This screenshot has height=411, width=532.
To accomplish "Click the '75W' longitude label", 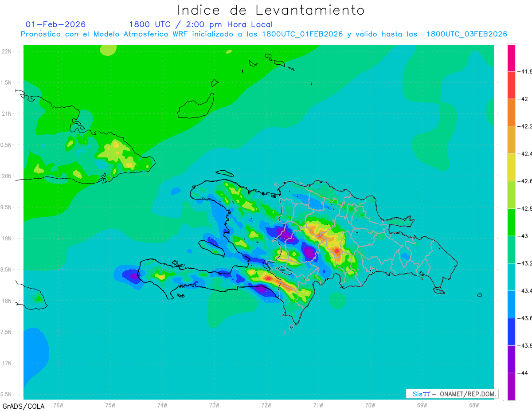I will pos(110,405).
